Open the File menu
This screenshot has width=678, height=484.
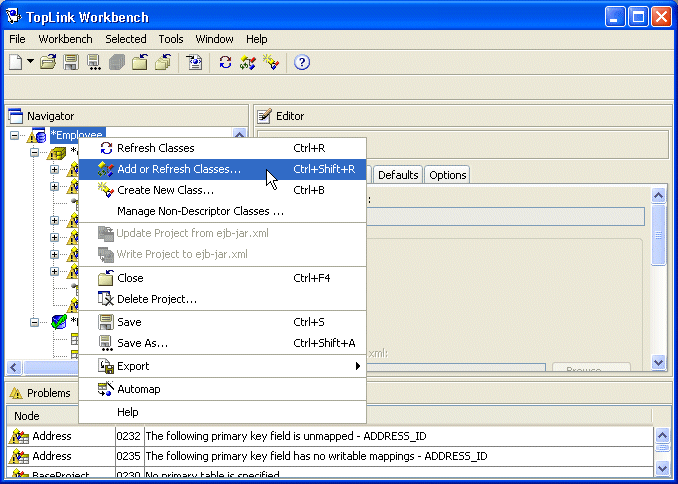pyautogui.click(x=17, y=39)
